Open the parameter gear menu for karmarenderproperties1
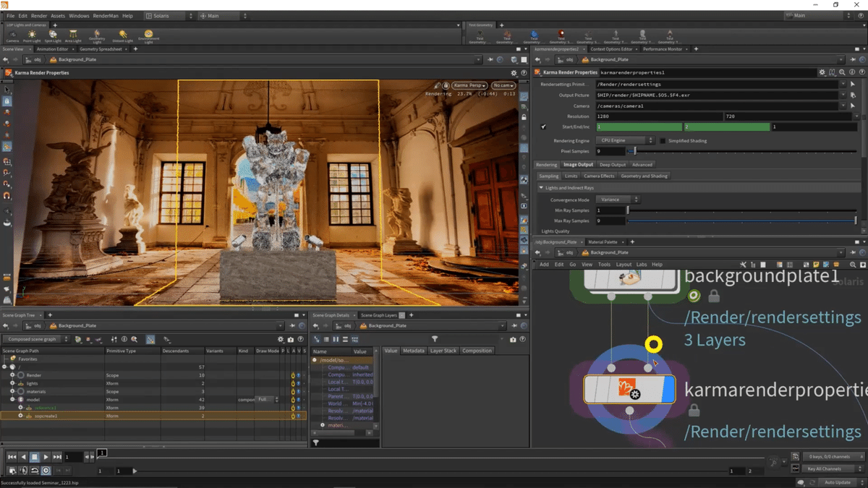The height and width of the screenshot is (488, 868). [822, 72]
